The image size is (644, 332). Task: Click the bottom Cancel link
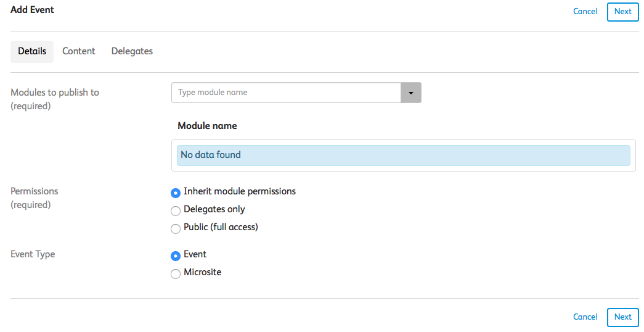click(x=585, y=317)
